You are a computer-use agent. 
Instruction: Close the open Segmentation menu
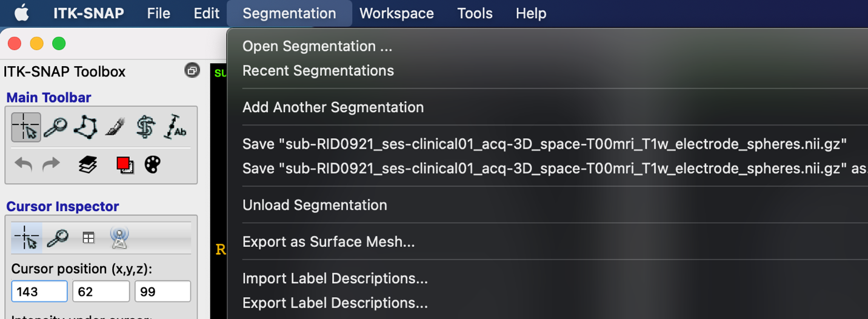click(x=289, y=13)
